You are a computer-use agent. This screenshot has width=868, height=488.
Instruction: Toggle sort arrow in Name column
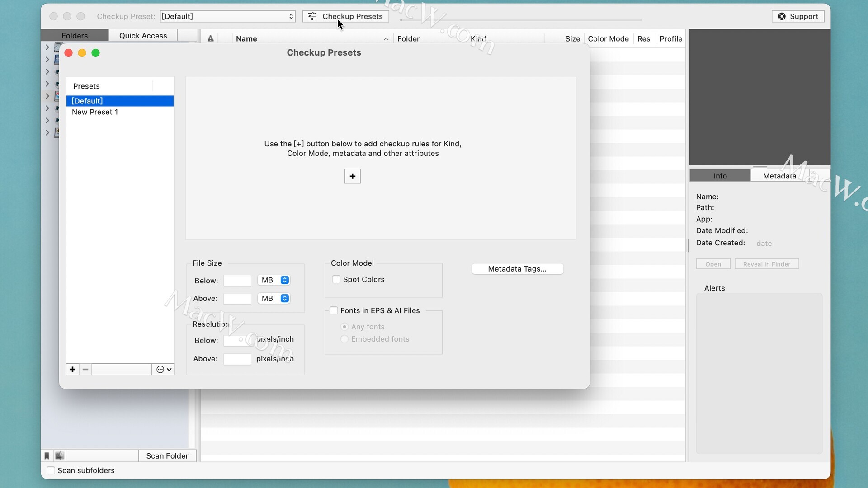pyautogui.click(x=386, y=39)
